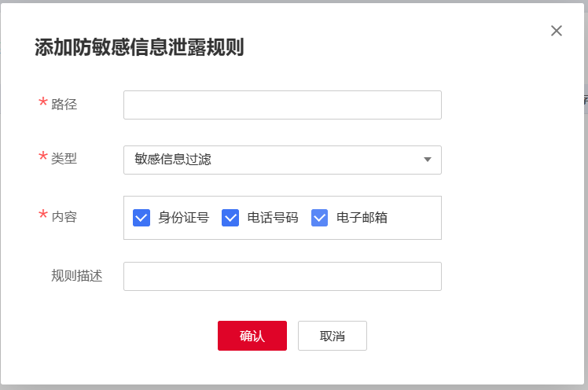Click the 电话号码 option label
Screen dimensions: 588x390
pyautogui.click(x=273, y=218)
